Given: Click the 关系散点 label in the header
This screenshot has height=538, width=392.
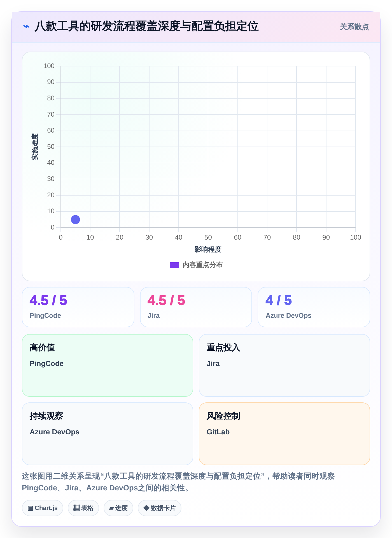Looking at the screenshot, I should tap(354, 27).
